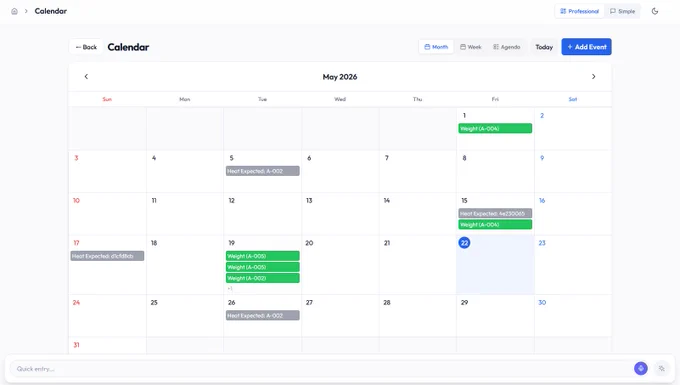Switch to Simple mode
Screen dimensions: 680x385
tap(622, 11)
